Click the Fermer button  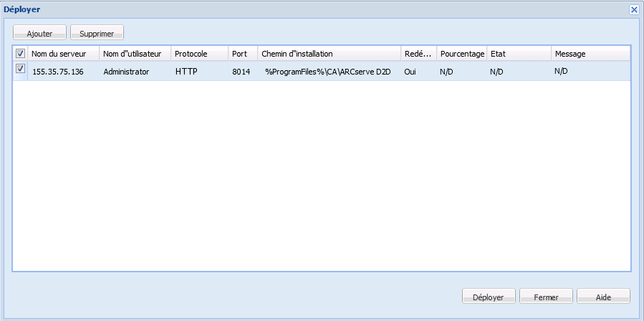coord(546,296)
